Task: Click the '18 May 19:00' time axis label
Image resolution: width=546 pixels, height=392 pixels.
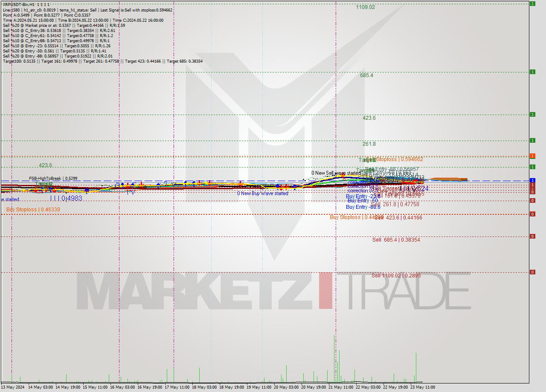Action: pos(232,387)
